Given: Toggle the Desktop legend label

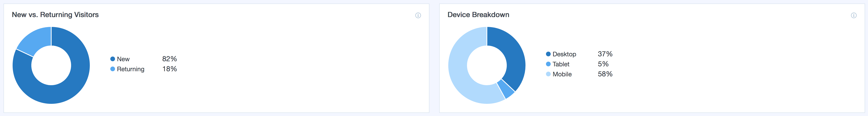Looking at the screenshot, I should click(564, 54).
